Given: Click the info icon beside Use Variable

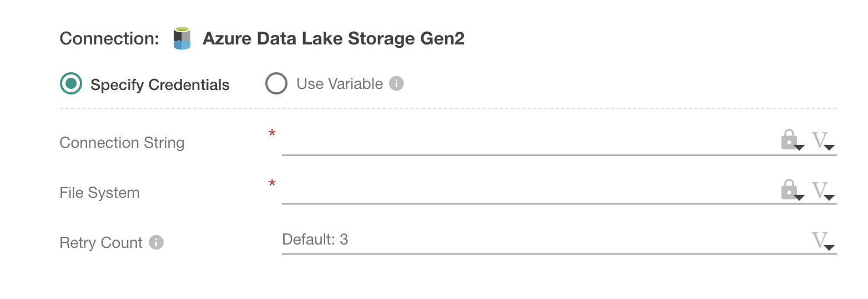Looking at the screenshot, I should pyautogui.click(x=396, y=84).
